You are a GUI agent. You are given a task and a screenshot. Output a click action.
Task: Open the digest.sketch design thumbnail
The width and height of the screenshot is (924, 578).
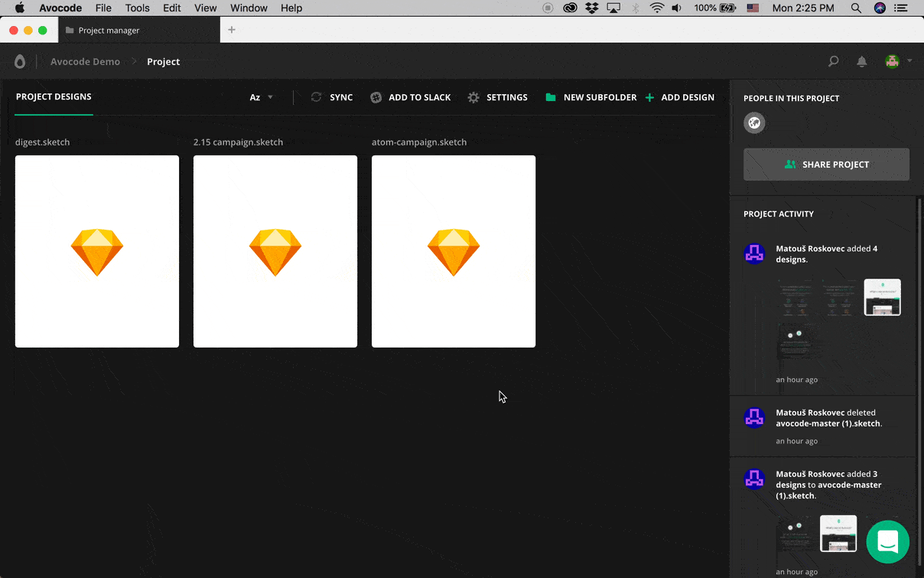pos(97,251)
